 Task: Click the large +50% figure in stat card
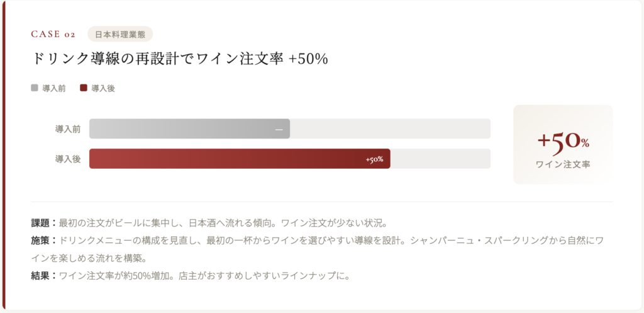[563, 141]
